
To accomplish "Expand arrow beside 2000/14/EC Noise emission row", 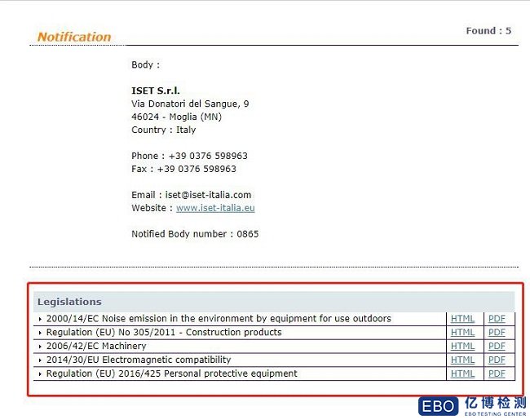I will pos(40,319).
